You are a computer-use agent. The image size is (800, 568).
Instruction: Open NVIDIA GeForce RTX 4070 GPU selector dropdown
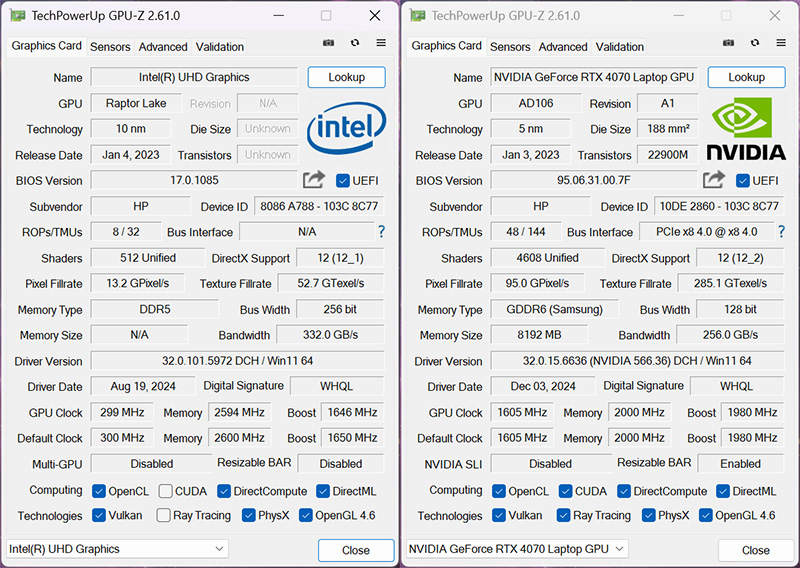pyautogui.click(x=517, y=549)
